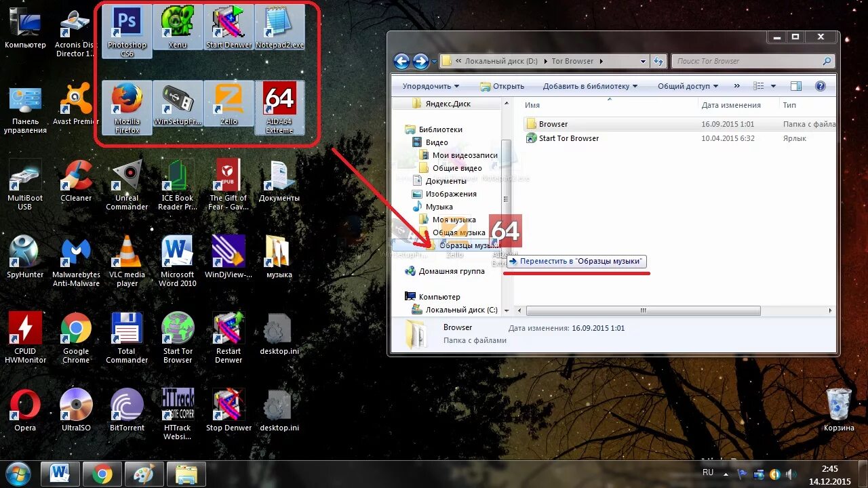The image size is (868, 488).
Task: Select the HTTrack Website Copier icon
Action: pos(178,415)
